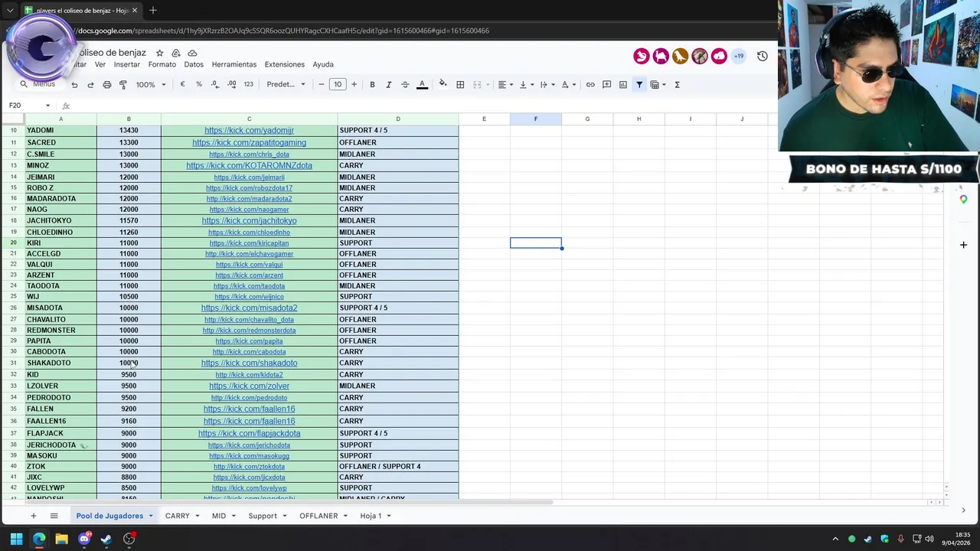980x551 pixels.
Task: Apply euro currency format
Action: (x=182, y=84)
